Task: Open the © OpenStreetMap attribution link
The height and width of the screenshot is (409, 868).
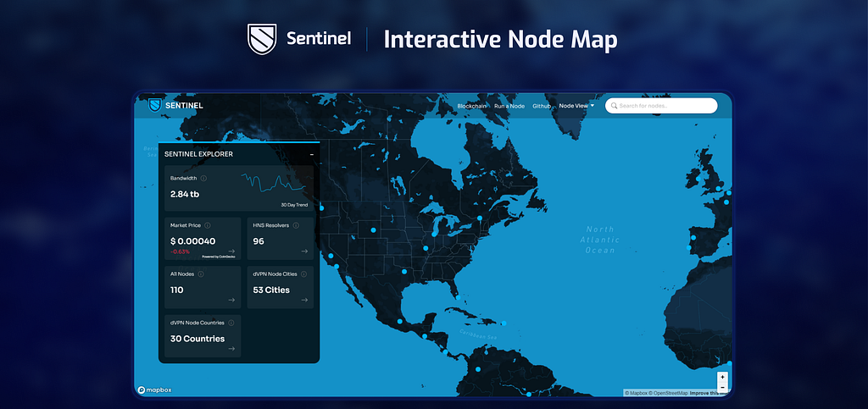Action: 669,393
